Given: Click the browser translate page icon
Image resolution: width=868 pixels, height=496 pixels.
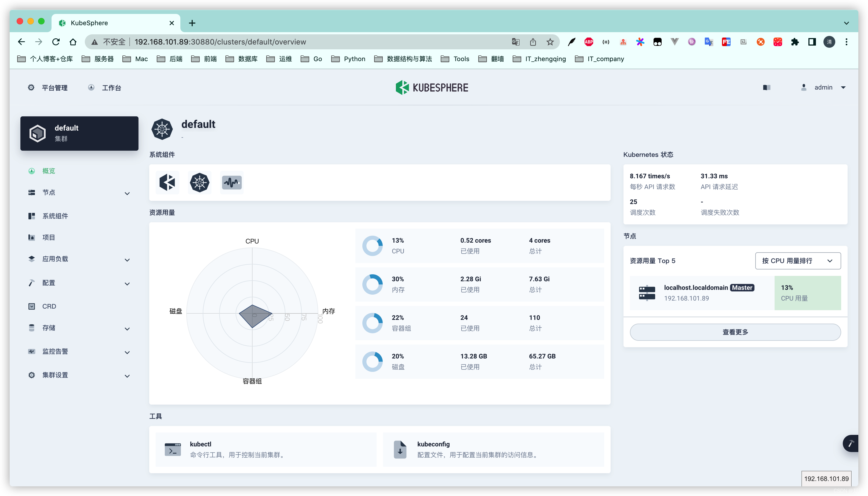Looking at the screenshot, I should [x=516, y=42].
